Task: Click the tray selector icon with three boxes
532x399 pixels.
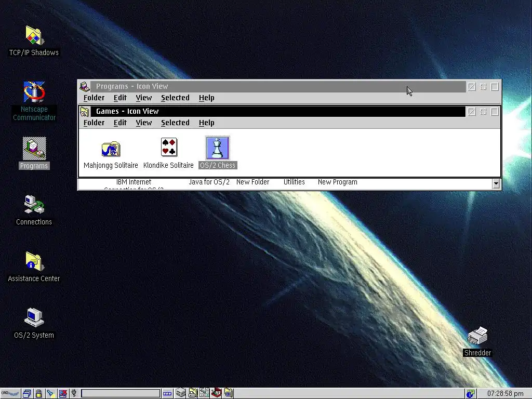Action: pos(167,394)
